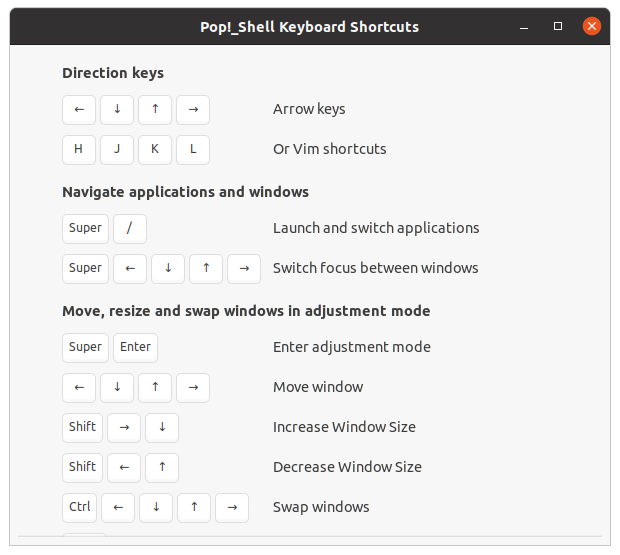Click down arrow key in Swap windows row
The height and width of the screenshot is (555, 620).
pos(156,508)
